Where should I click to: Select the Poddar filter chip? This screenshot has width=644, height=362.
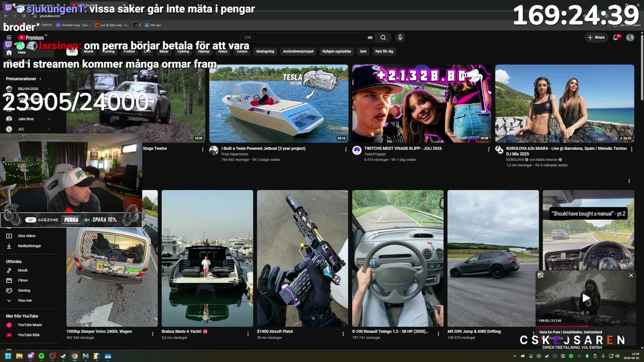click(129, 51)
